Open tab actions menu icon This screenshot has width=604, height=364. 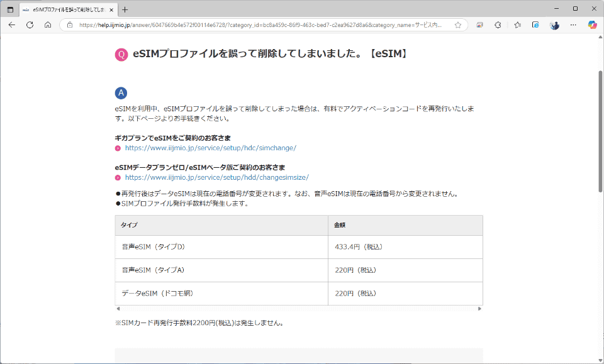[x=11, y=9]
